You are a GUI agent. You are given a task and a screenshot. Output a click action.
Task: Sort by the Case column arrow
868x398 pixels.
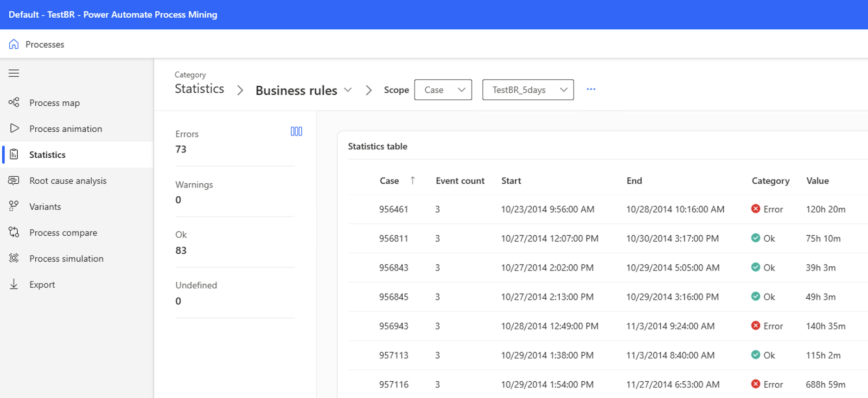coord(413,180)
